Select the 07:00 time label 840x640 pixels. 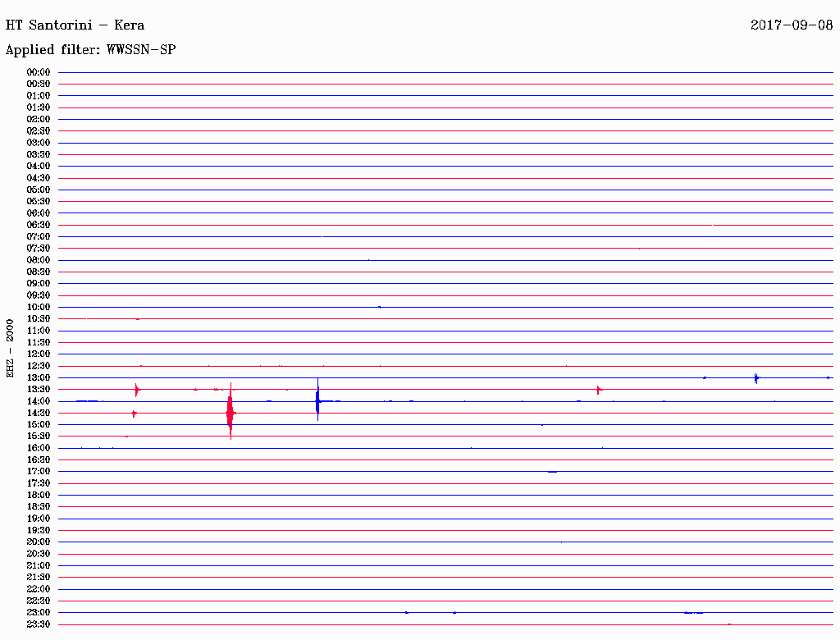tap(39, 237)
